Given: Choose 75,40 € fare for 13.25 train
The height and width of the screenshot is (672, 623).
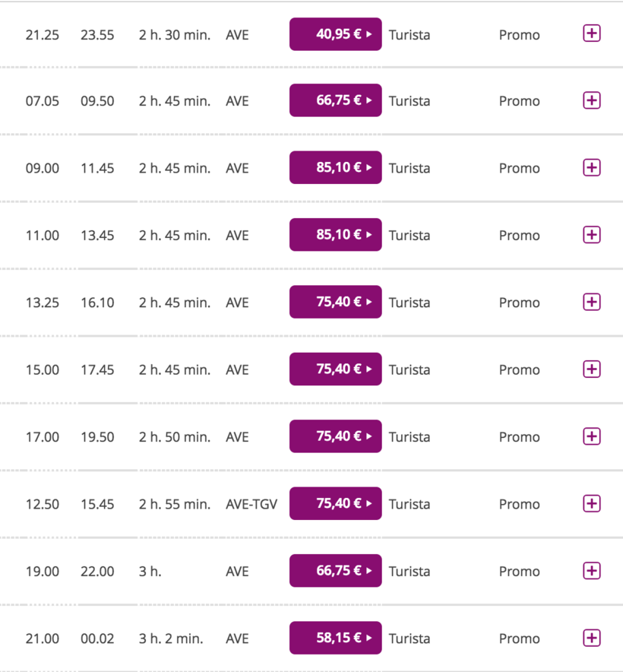Looking at the screenshot, I should click(x=335, y=302).
